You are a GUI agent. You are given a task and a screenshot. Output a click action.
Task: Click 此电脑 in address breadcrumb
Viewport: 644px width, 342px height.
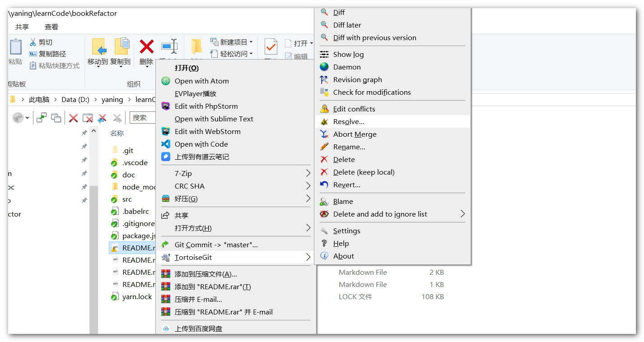click(x=39, y=99)
